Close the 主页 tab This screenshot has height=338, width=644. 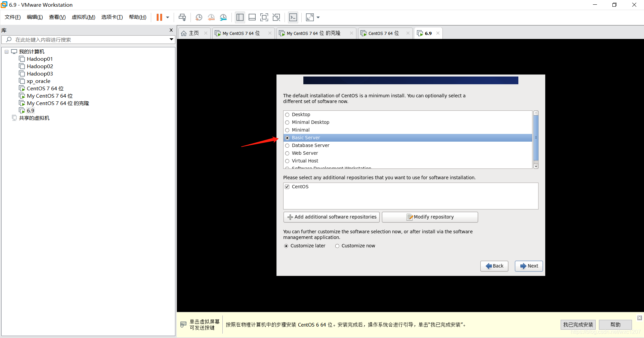(206, 33)
